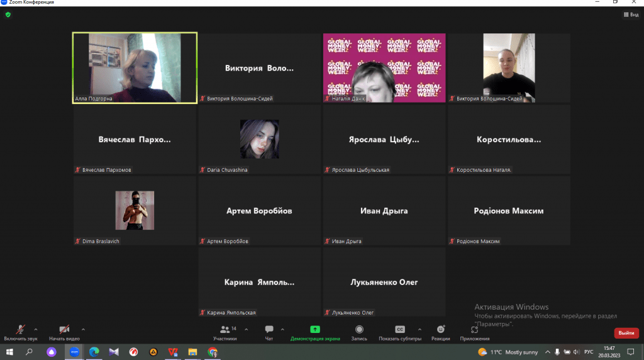Expand the arrow next to Участники

(246, 329)
